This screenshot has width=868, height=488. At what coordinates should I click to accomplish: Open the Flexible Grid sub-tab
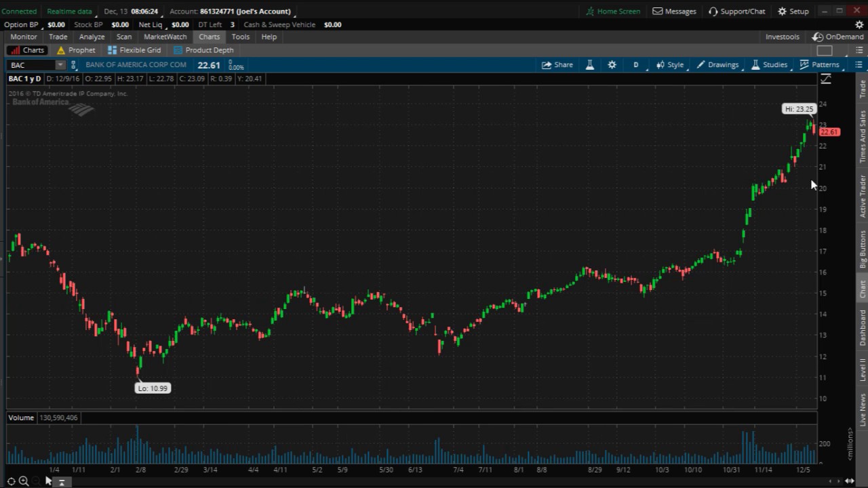tap(134, 50)
